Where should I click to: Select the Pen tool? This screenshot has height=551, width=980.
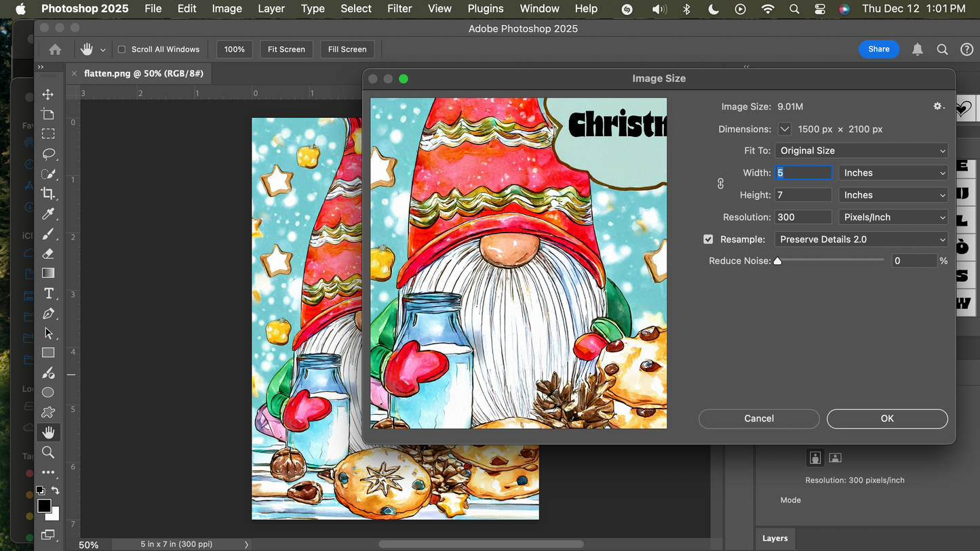48,313
